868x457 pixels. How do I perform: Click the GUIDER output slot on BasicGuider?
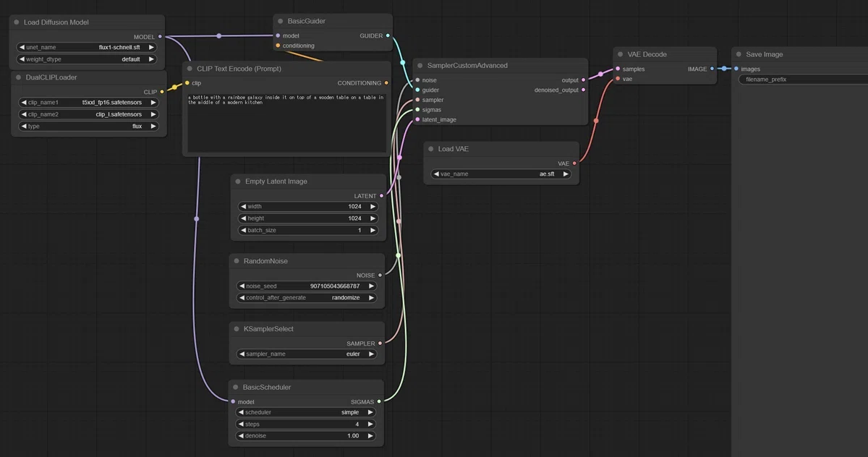pyautogui.click(x=388, y=35)
